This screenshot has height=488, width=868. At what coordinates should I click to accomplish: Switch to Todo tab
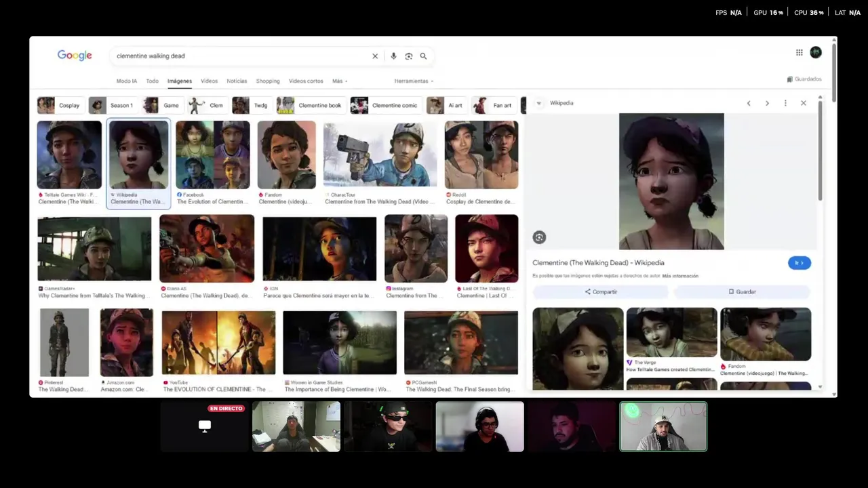153,81
